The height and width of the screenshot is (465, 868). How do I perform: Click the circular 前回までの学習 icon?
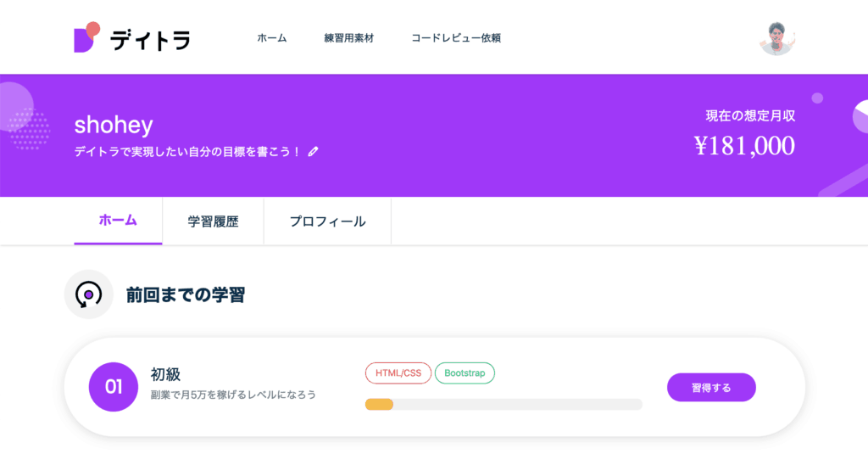[88, 294]
